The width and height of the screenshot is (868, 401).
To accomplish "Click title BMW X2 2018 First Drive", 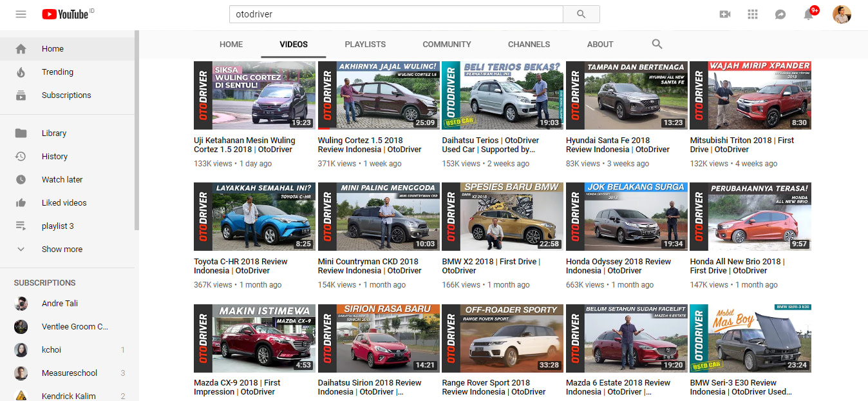I will tap(491, 266).
